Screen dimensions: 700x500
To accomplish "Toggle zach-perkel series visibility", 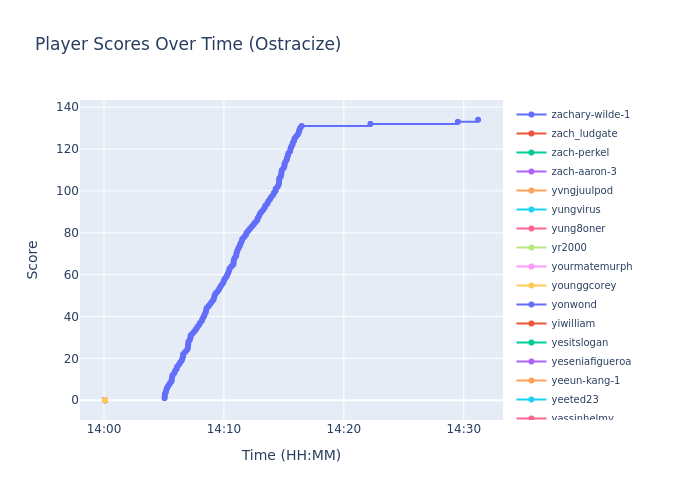I will 580,153.
